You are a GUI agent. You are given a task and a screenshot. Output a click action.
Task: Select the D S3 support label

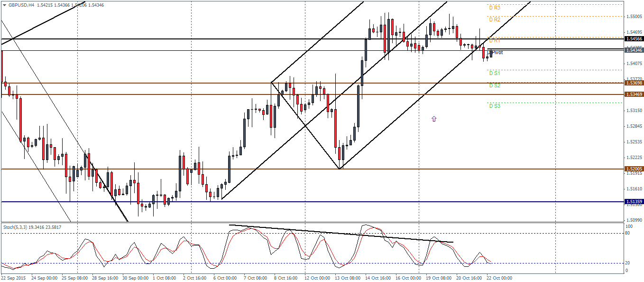pos(494,106)
